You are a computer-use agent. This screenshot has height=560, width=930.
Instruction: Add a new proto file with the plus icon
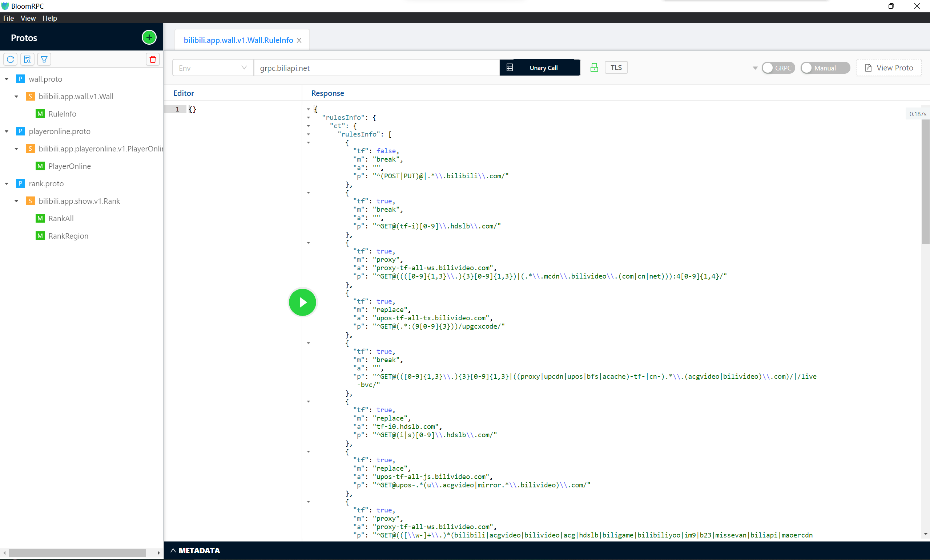coord(149,37)
